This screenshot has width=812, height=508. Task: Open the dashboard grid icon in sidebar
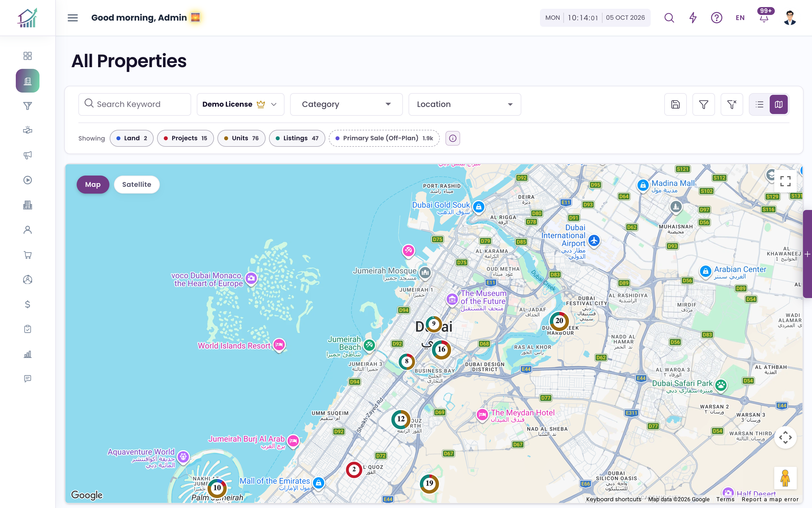point(28,56)
